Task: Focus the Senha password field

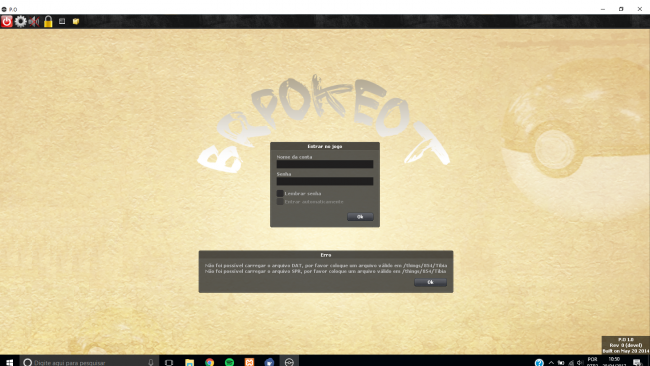Action: [x=325, y=181]
